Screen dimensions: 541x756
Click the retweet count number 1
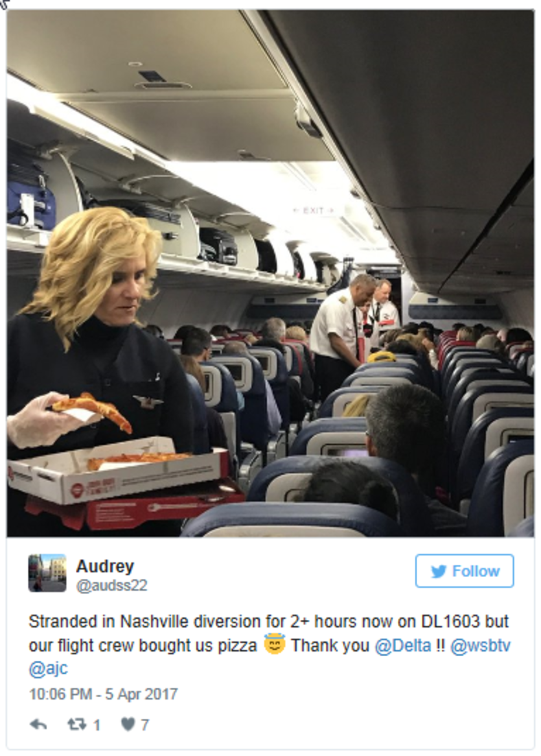pos(97,725)
